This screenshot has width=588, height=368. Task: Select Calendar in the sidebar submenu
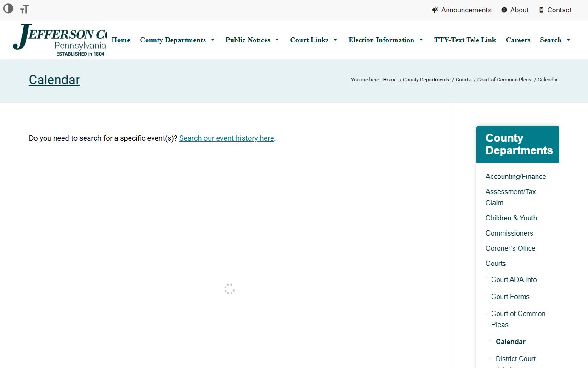click(510, 342)
